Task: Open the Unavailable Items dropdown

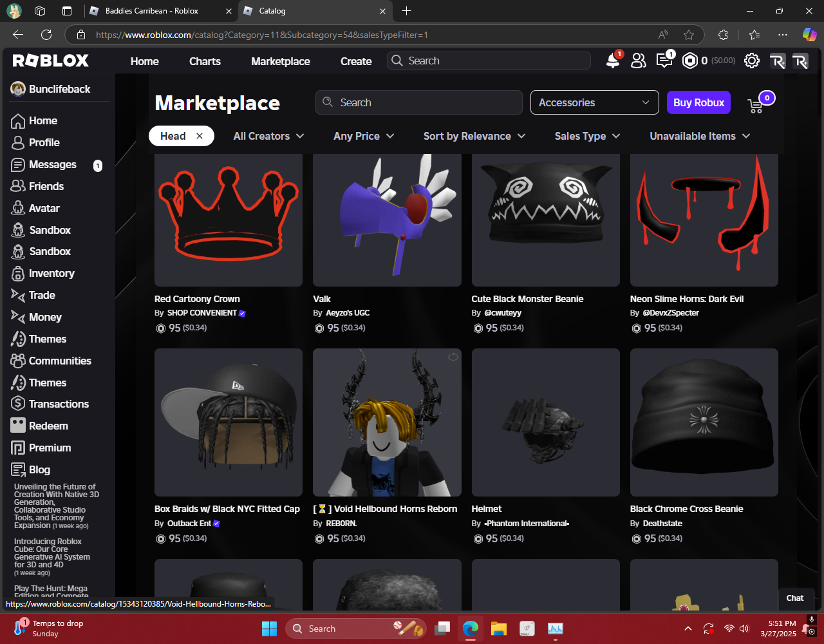Action: pos(700,136)
